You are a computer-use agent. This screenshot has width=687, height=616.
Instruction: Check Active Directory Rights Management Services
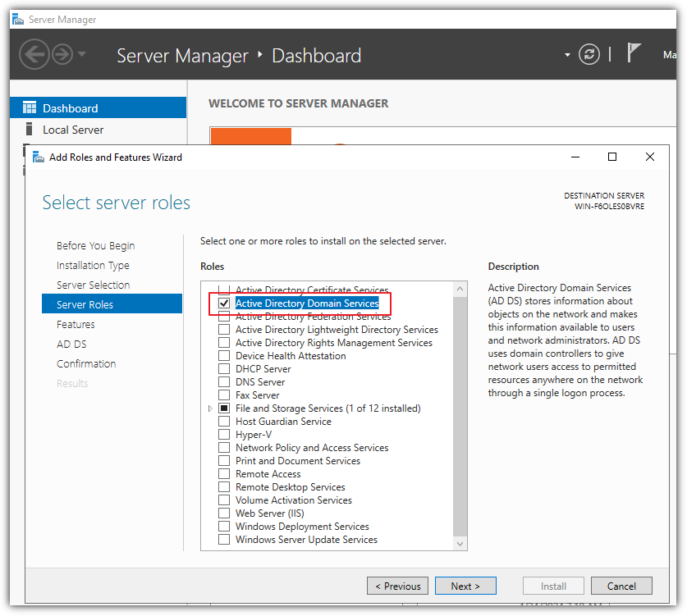coord(224,342)
